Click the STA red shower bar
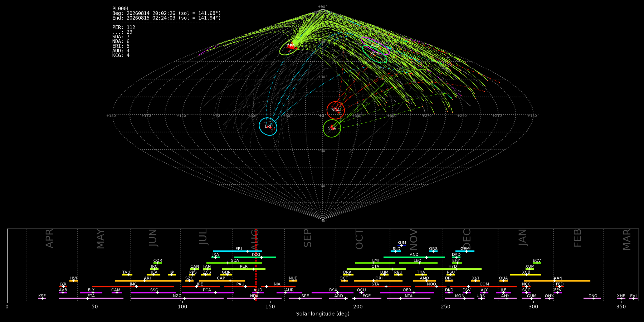 (x=375, y=287)
